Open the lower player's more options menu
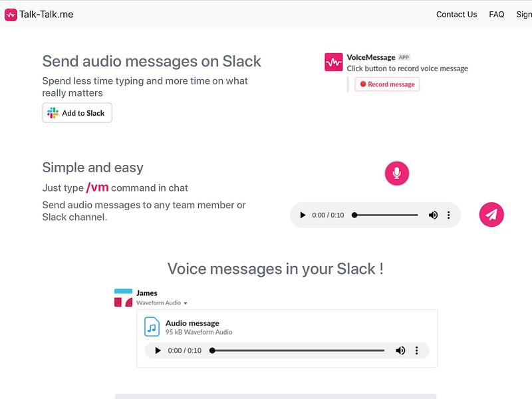The height and width of the screenshot is (399, 532). point(417,350)
